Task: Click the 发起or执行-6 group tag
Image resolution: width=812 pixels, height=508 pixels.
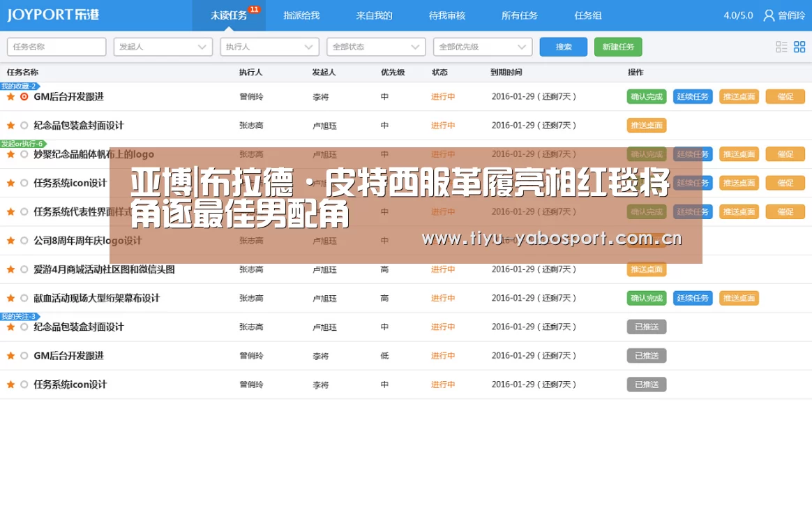Action: pos(23,144)
